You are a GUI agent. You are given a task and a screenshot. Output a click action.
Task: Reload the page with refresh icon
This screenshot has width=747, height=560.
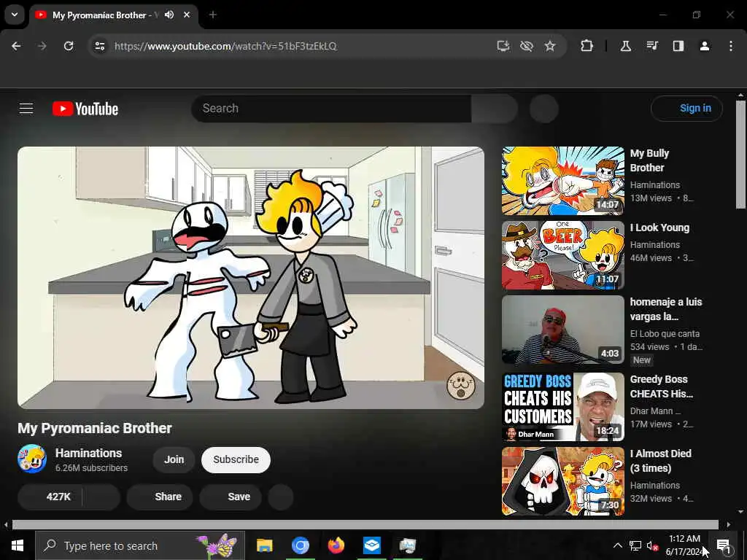pyautogui.click(x=69, y=46)
